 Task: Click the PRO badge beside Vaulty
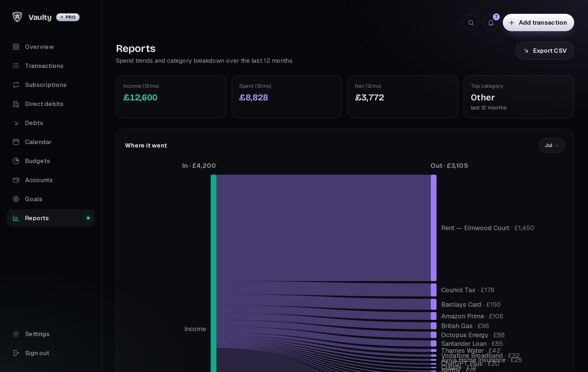[68, 17]
